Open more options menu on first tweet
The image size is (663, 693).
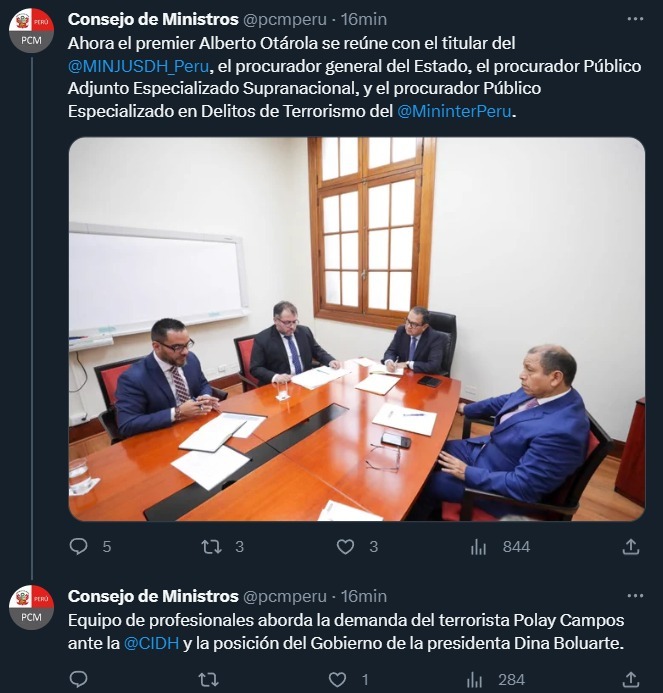pos(635,19)
